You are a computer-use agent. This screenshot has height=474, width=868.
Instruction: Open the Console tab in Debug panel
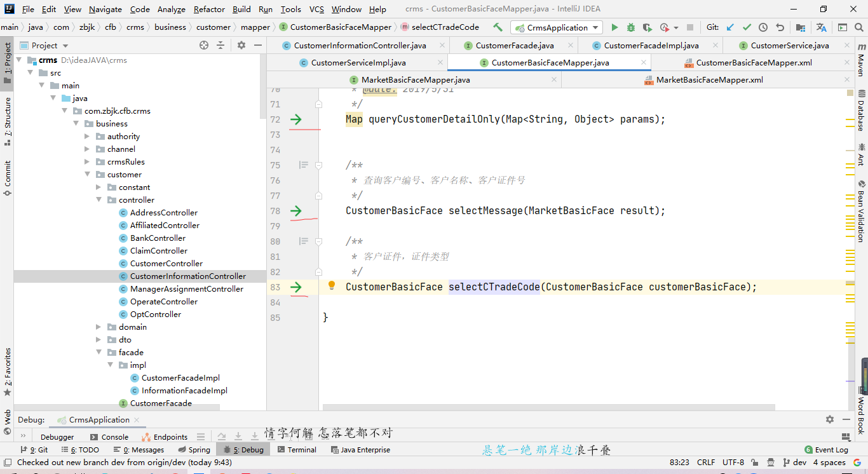109,437
